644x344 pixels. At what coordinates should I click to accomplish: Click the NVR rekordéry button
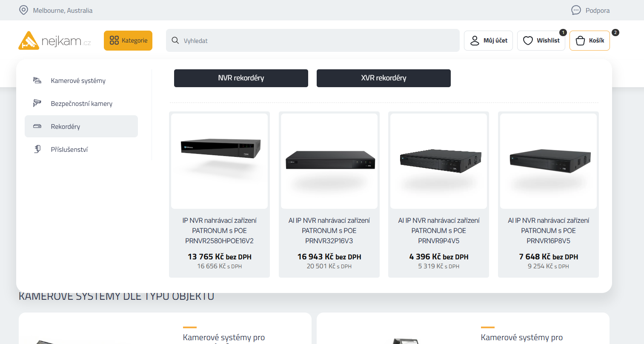(241, 78)
